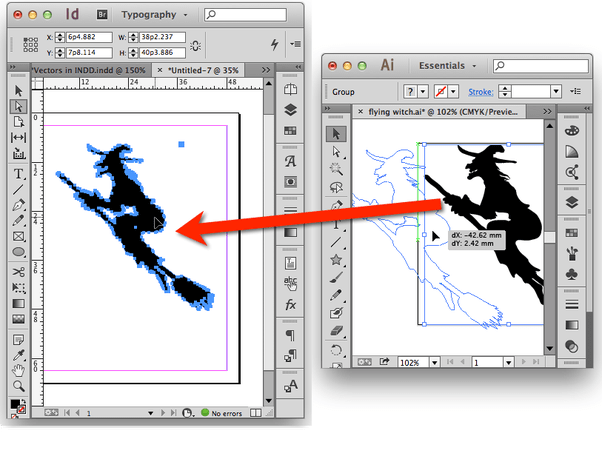Open the No errors preflight status
Viewport: 602px width, 462px height.
pyautogui.click(x=222, y=413)
